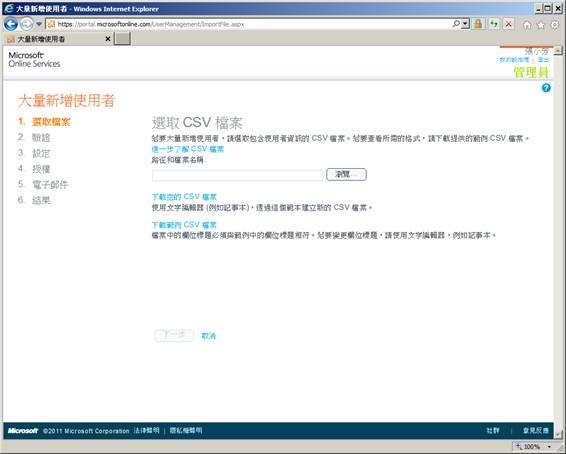This screenshot has height=454, width=566.
Task: Click the CSV file path input field
Action: point(237,175)
